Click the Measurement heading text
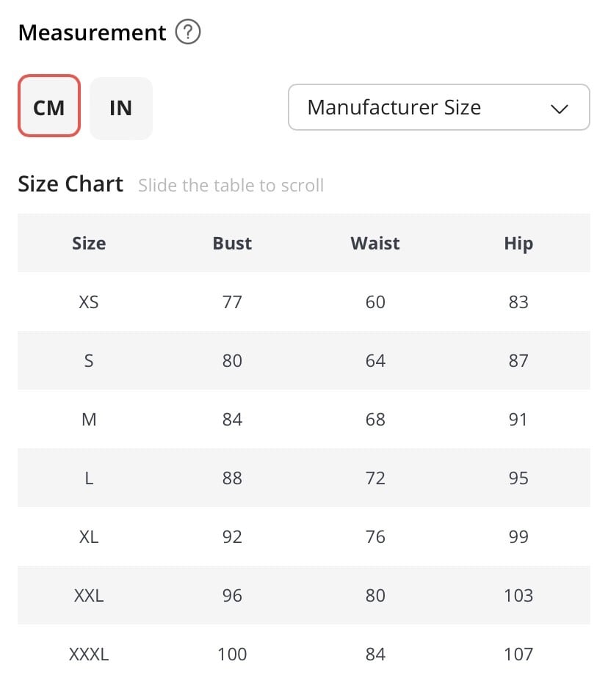Viewport: 608px width, 700px height. pyautogui.click(x=92, y=32)
